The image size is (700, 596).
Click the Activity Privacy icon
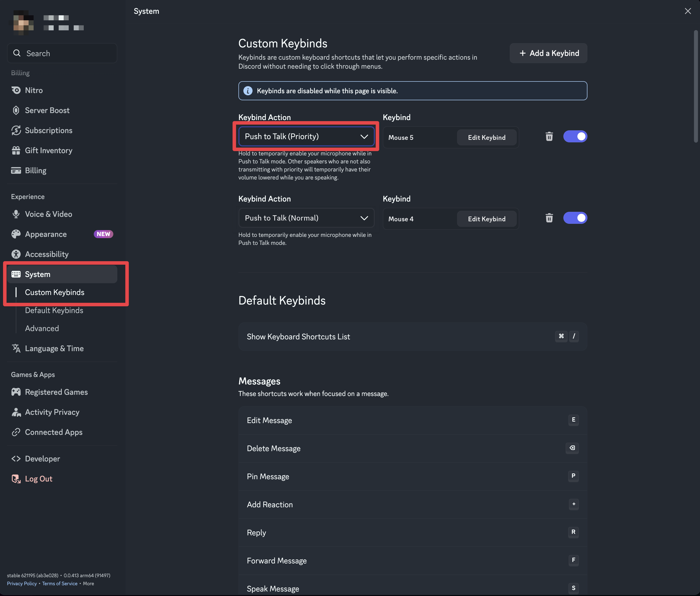tap(16, 412)
